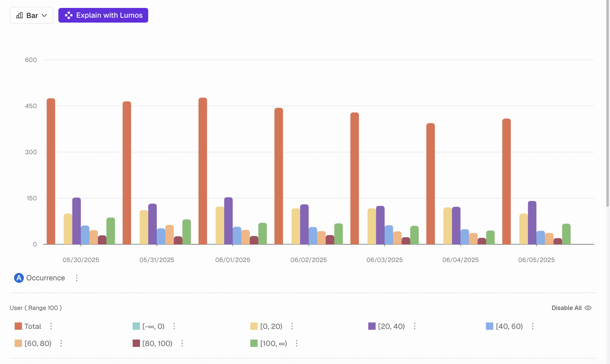This screenshot has width=610, height=364.
Task: Toggle the Total series legend label
Action: tap(33, 326)
